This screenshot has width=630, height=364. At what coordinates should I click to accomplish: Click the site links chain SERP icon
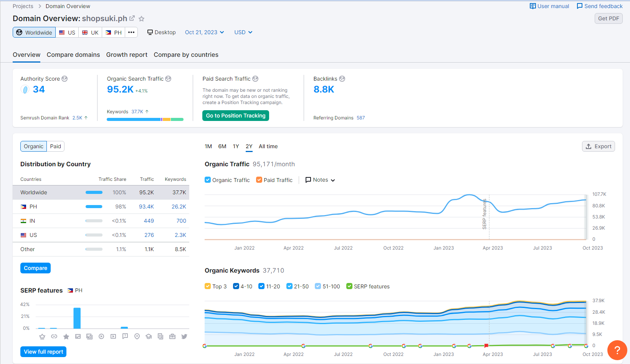click(x=54, y=336)
